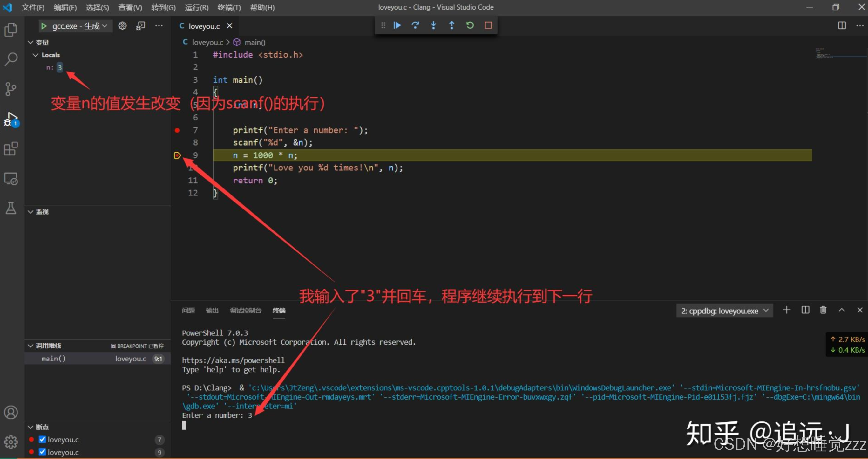
Task: Open Source Control in activity bar
Action: 11,89
